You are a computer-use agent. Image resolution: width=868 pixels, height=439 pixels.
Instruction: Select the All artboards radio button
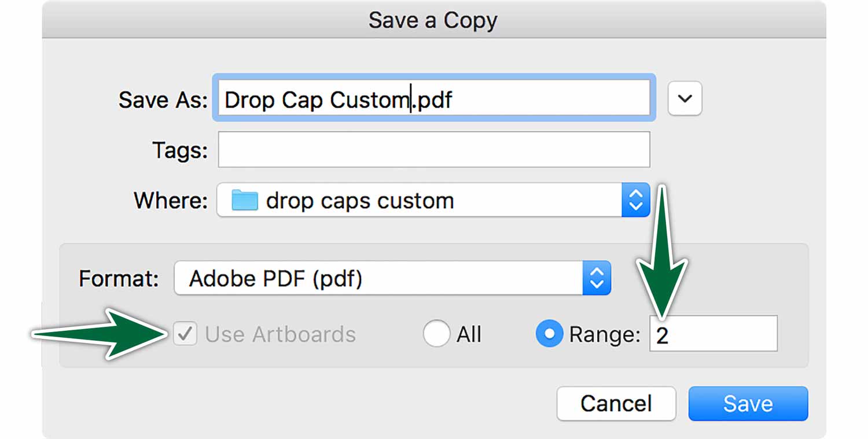click(x=436, y=334)
